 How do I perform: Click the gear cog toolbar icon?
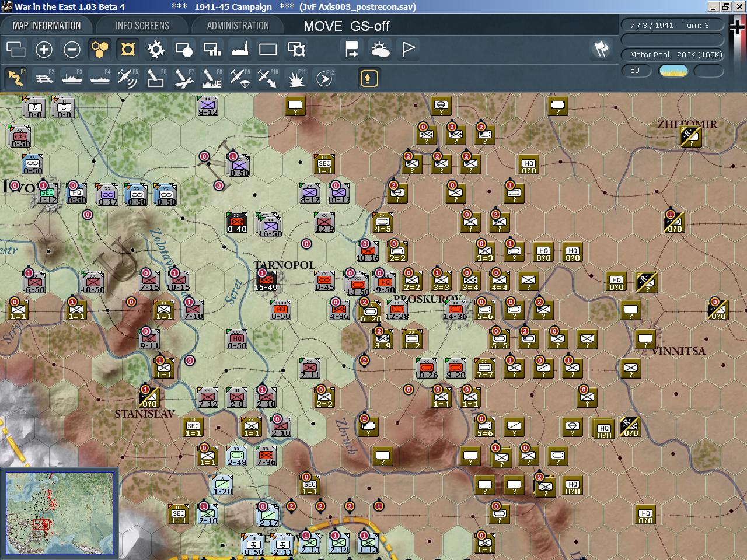coord(156,50)
